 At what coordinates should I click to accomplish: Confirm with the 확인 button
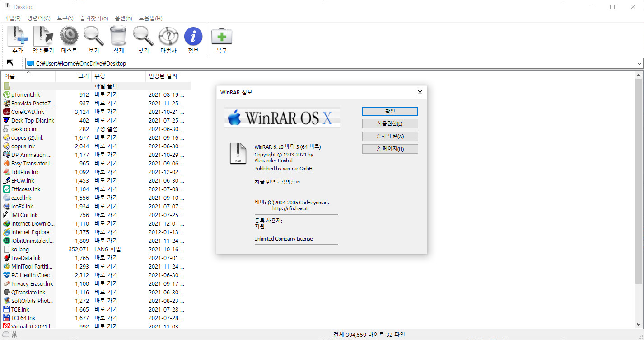pyautogui.click(x=390, y=111)
